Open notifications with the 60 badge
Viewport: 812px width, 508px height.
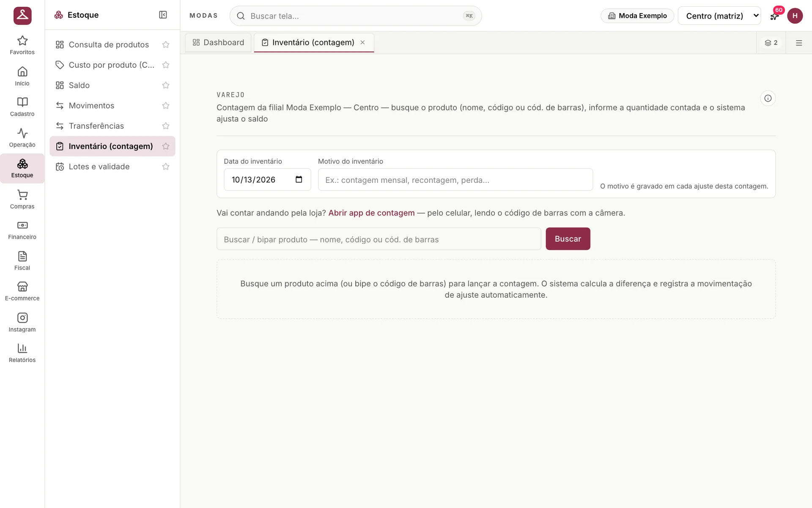(775, 16)
